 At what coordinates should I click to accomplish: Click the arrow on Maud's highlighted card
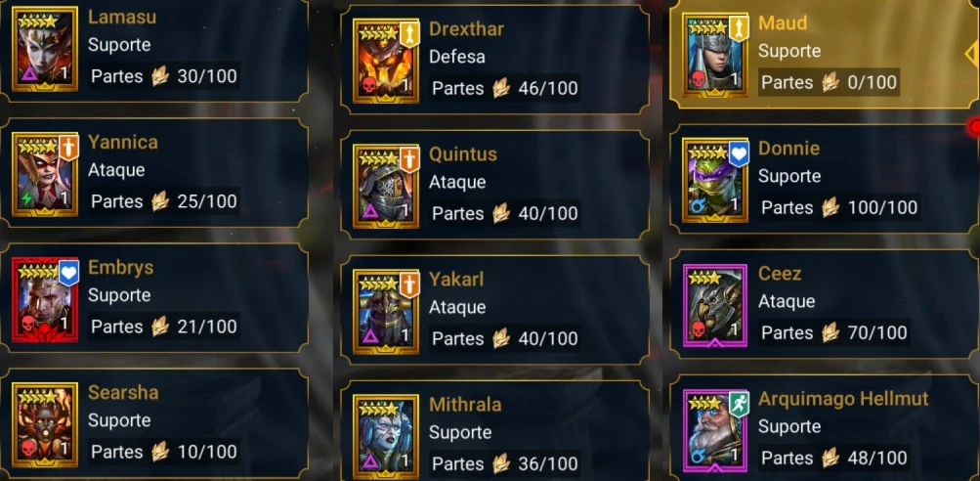(970, 54)
